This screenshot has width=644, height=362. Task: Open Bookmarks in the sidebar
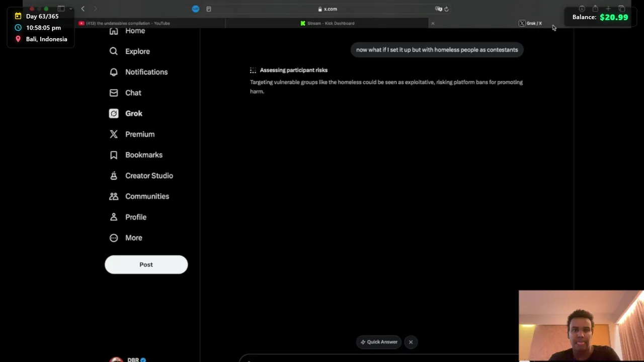coord(136,155)
